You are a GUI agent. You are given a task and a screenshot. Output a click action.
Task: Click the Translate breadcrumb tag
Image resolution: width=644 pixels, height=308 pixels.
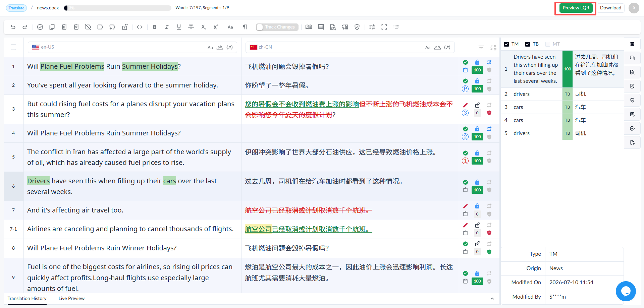click(x=16, y=8)
